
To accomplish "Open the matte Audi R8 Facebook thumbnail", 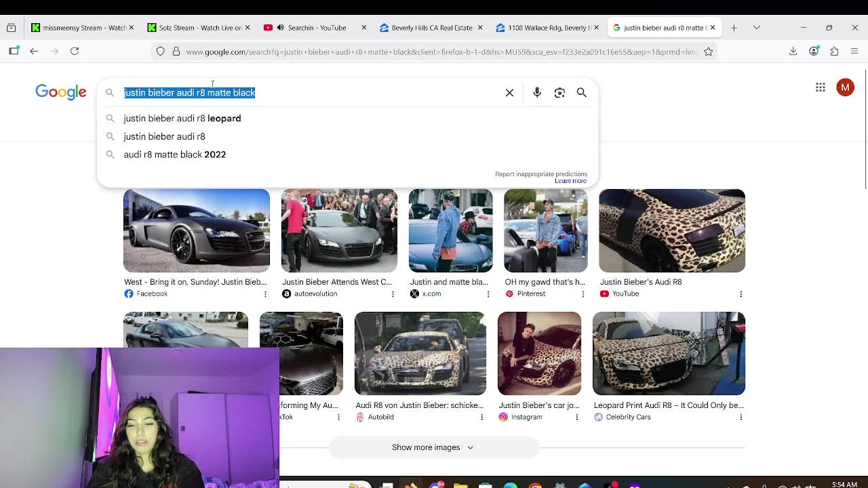I will pyautogui.click(x=197, y=230).
